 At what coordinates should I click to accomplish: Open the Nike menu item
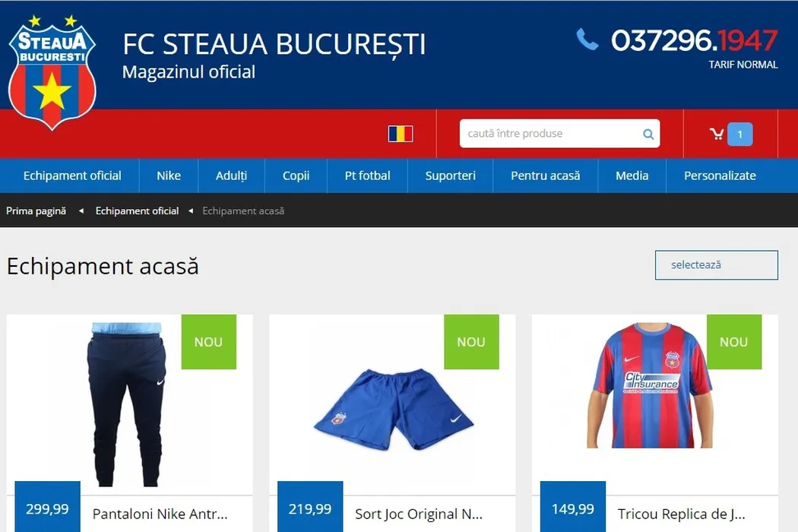[169, 176]
